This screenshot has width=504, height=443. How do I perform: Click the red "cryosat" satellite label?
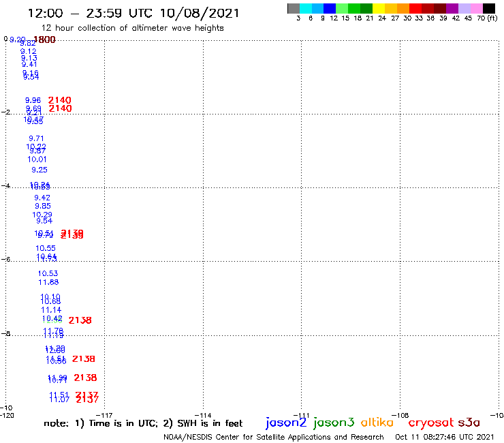pyautogui.click(x=431, y=423)
